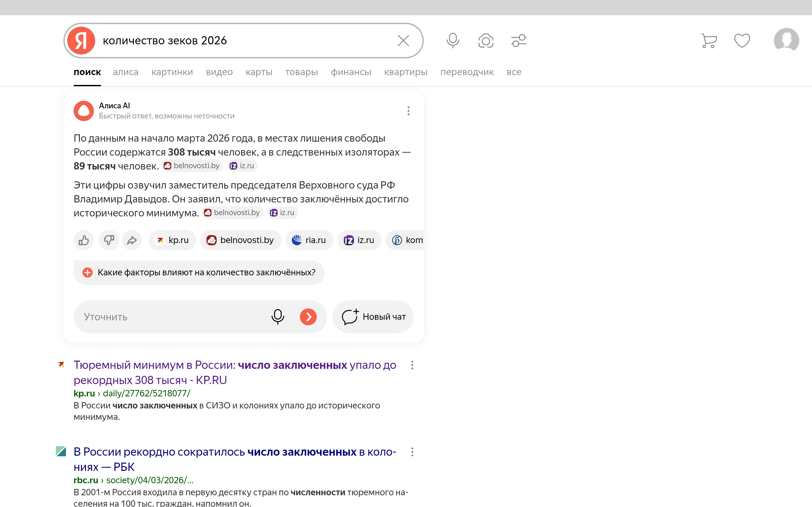This screenshot has height=507, width=812.
Task: Switch to the видео tab
Action: coord(219,72)
